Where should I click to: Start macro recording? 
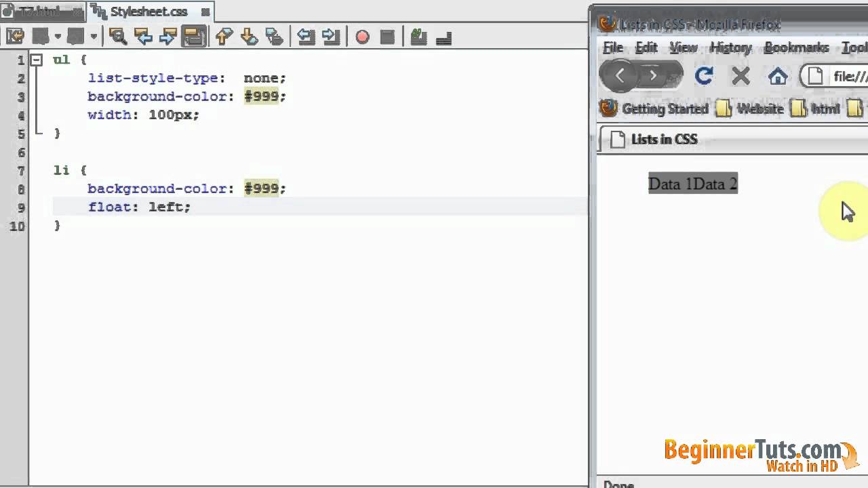pyautogui.click(x=362, y=37)
